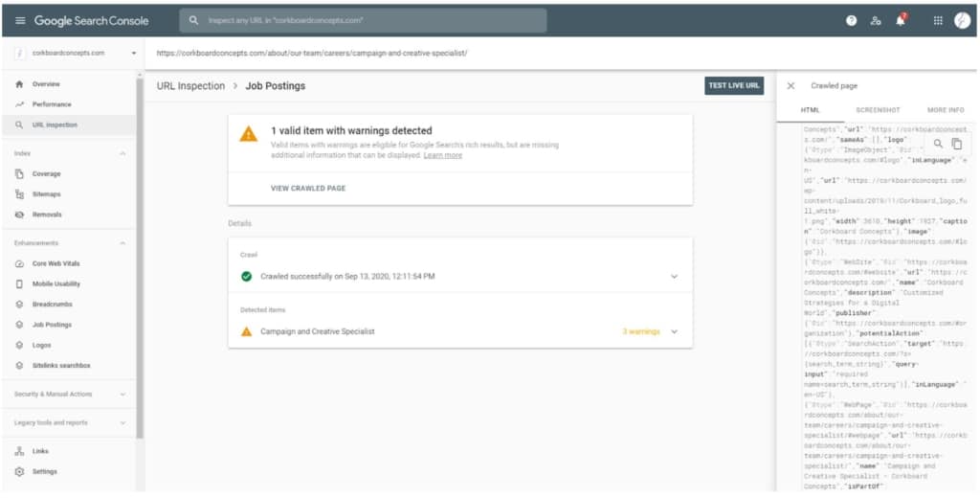
Task: Click the Test Live URL button
Action: 734,85
